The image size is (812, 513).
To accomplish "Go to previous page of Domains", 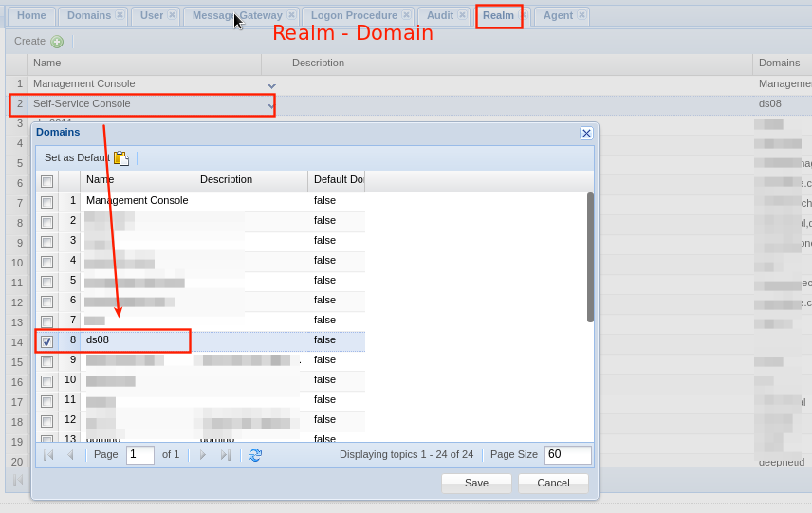I will (x=69, y=455).
